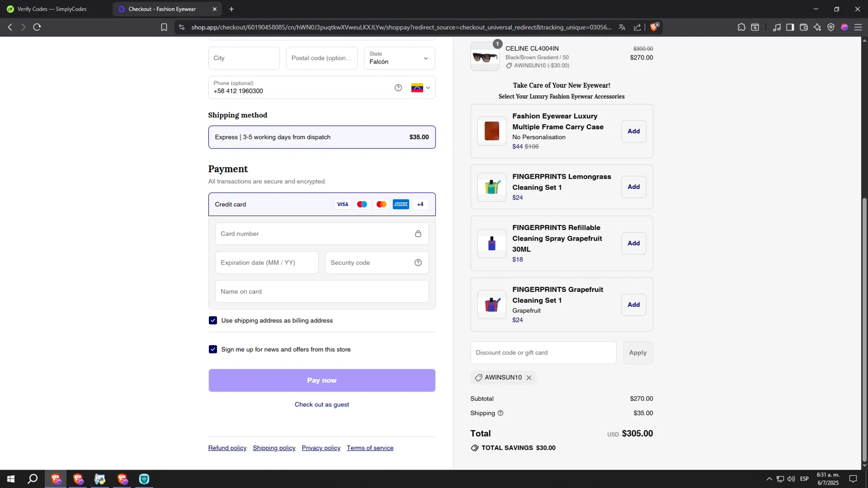Add Luxury Multiple Frame Carry Case
Viewport: 868px width, 488px height.
pyautogui.click(x=634, y=131)
